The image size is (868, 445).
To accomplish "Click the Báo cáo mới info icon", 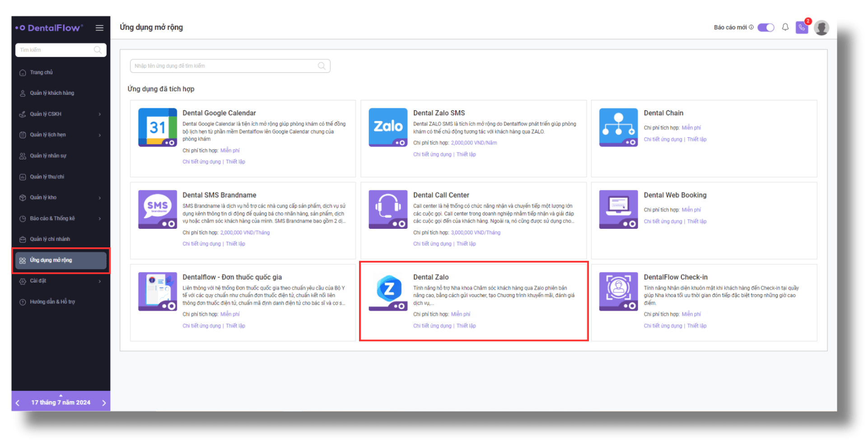I will tap(751, 27).
